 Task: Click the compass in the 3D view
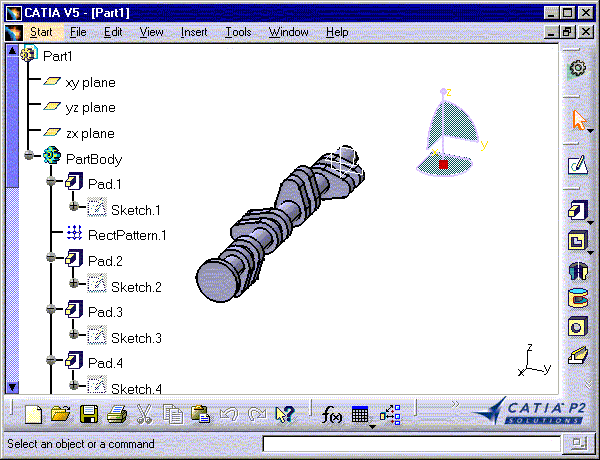(447, 132)
